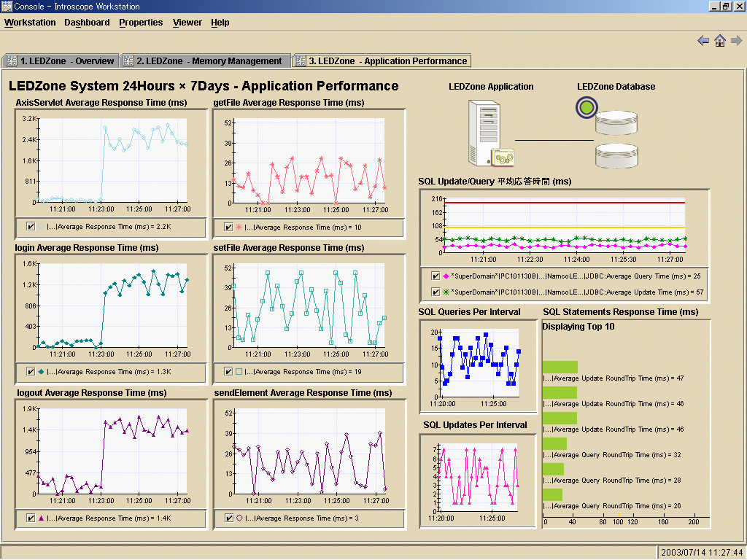The image size is (747, 560).
Task: Click the light-blue circle legend marker for AxisServlet
Action: click(x=41, y=227)
